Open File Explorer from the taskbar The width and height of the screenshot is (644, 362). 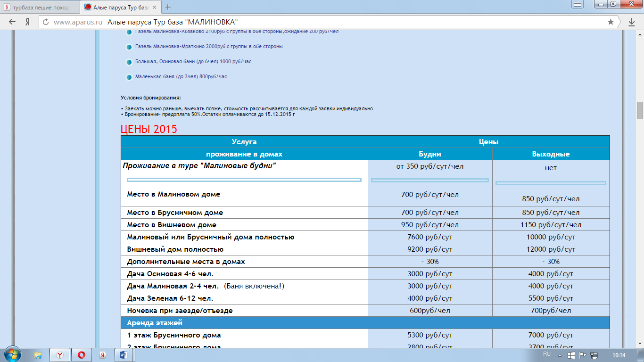click(39, 355)
